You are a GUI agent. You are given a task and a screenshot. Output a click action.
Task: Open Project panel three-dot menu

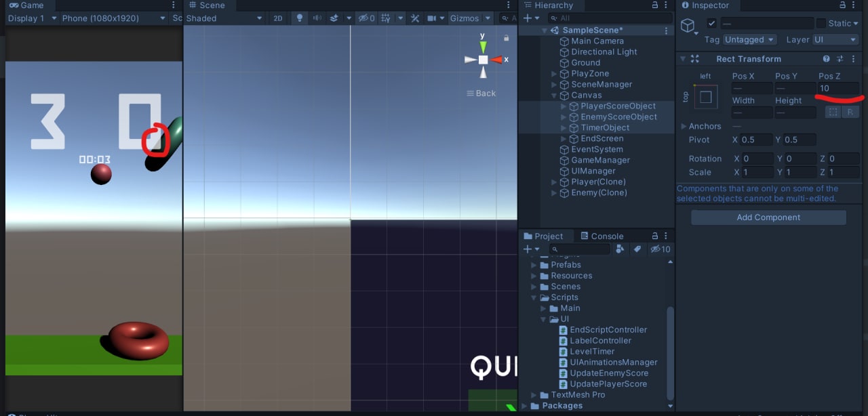(667, 236)
